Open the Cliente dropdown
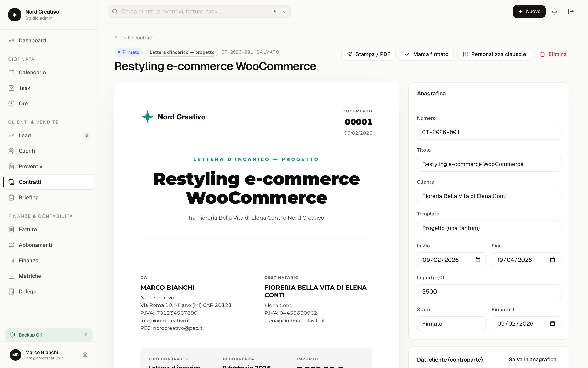 pos(489,196)
